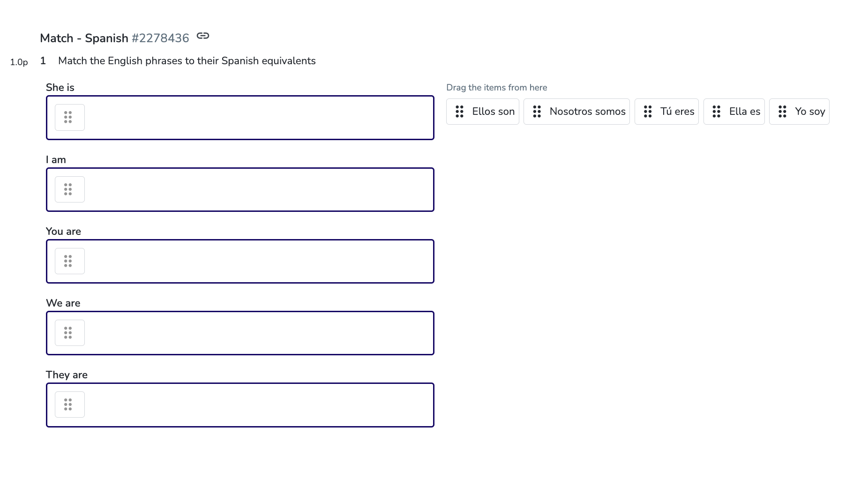
Task: Click the drag handle of 'Ellos son' item
Action: point(459,112)
